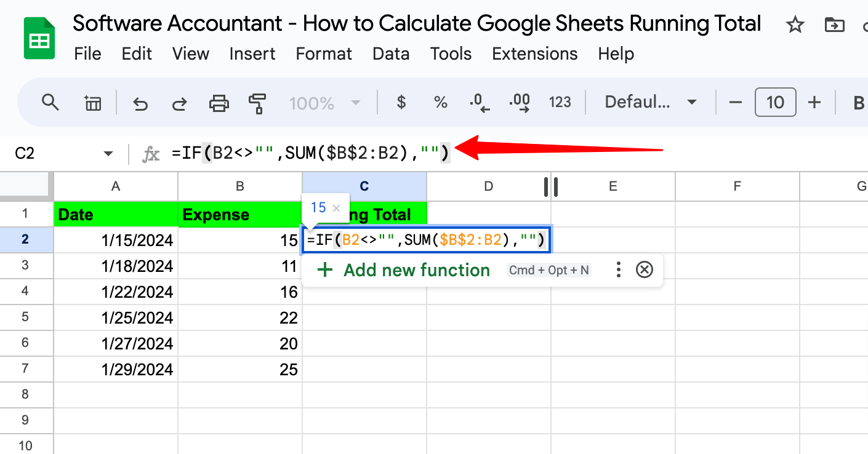This screenshot has width=868, height=454.
Task: Toggle bold formatting
Action: tap(858, 103)
